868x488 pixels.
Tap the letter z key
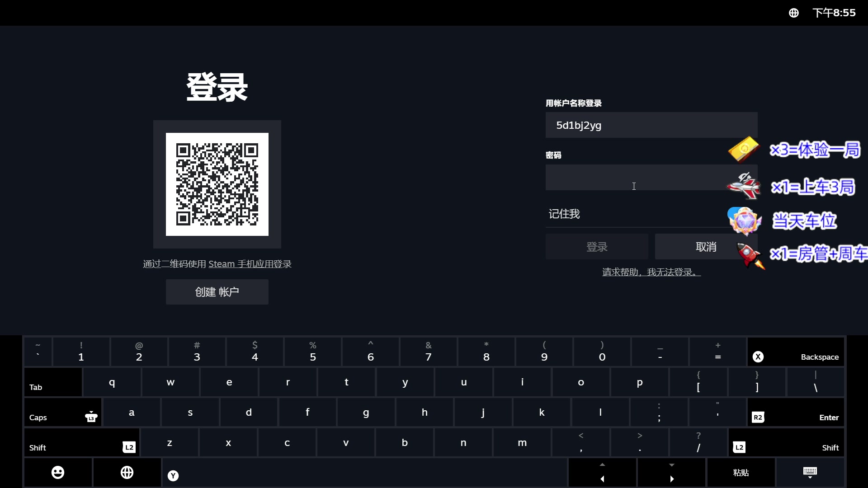[x=170, y=443]
